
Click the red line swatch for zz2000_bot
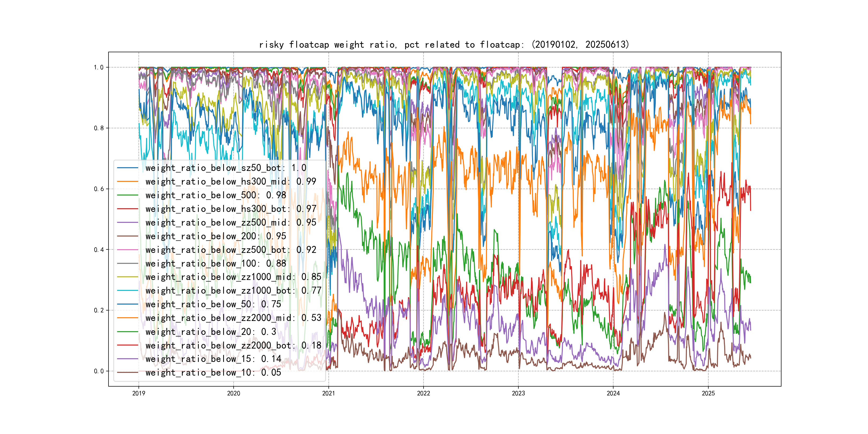tap(128, 345)
